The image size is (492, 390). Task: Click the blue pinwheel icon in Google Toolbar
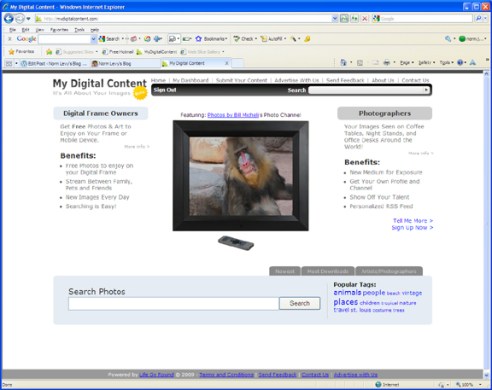point(158,39)
